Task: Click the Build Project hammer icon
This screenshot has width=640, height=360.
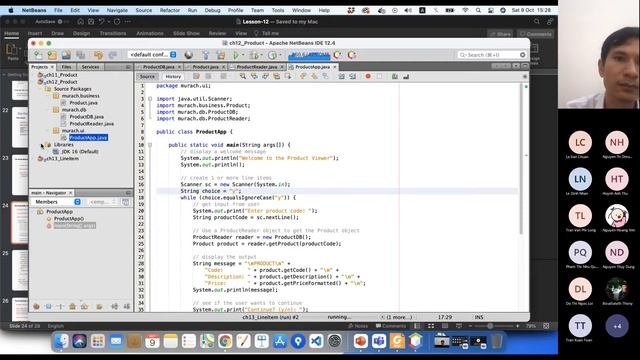Action: [x=206, y=55]
